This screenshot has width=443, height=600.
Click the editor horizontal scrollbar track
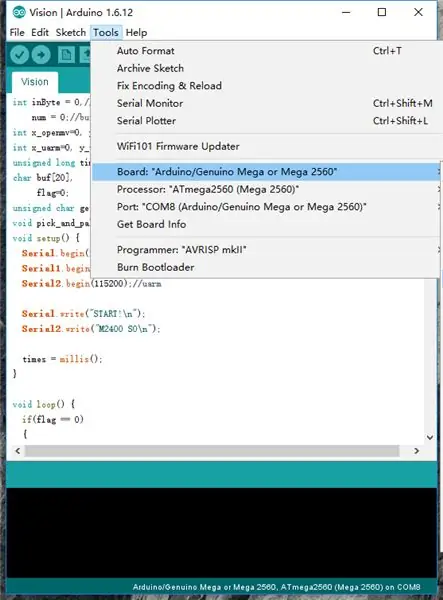212,451
